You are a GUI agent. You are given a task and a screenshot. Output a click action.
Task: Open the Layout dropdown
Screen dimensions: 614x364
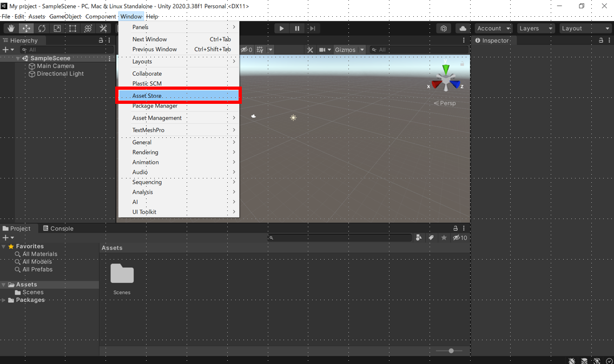pyautogui.click(x=585, y=28)
